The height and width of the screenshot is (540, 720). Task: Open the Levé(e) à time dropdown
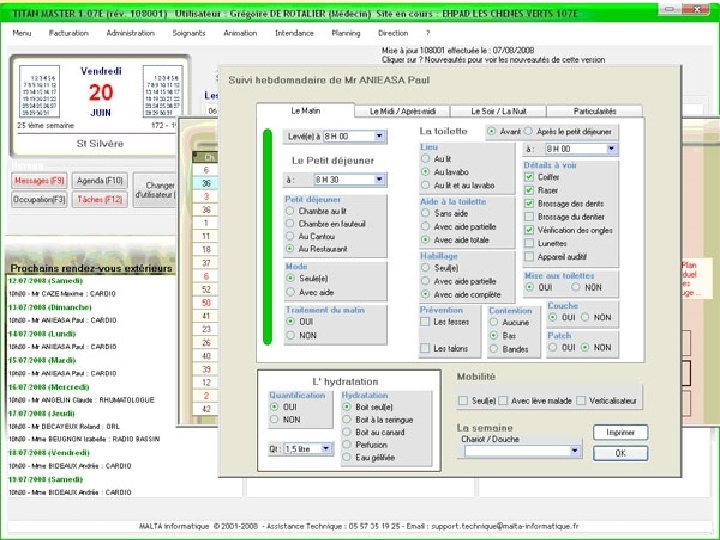[x=379, y=136]
